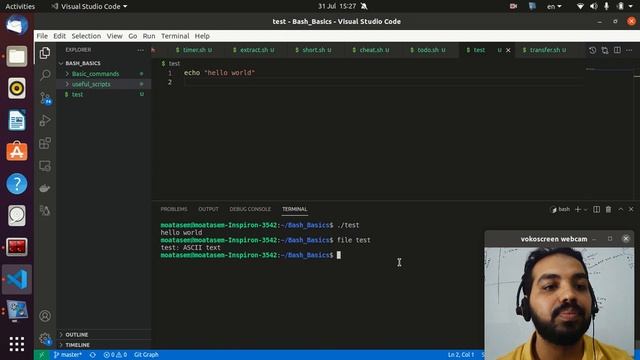Open the Run and Debug view
The width and height of the screenshot is (640, 360).
tap(45, 120)
